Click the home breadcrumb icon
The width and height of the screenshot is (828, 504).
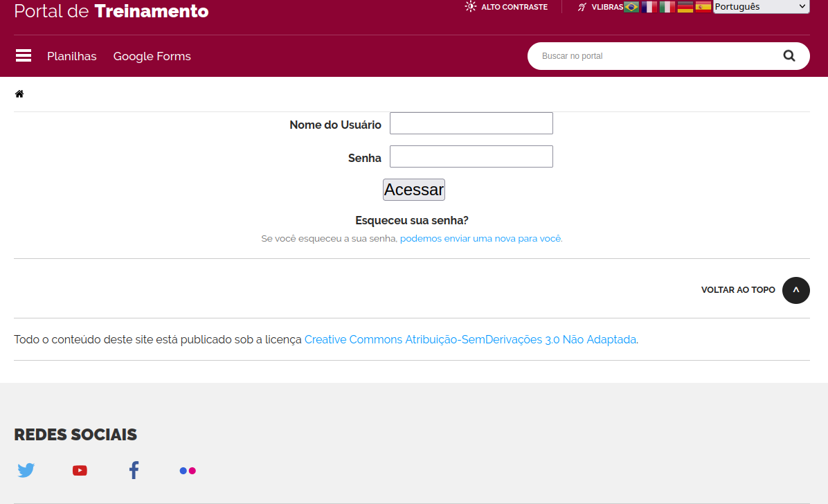tap(19, 94)
